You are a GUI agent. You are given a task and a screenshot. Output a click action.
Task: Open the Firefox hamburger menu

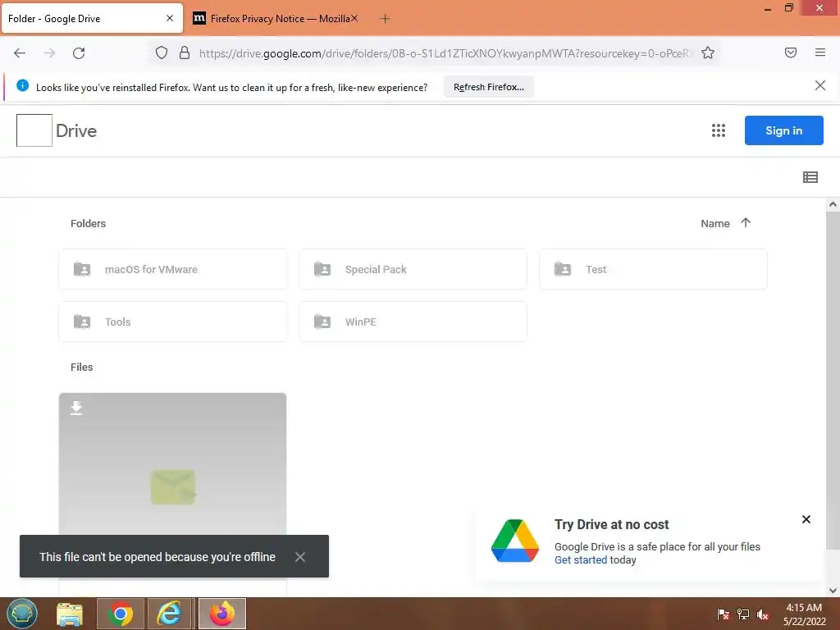coord(820,52)
